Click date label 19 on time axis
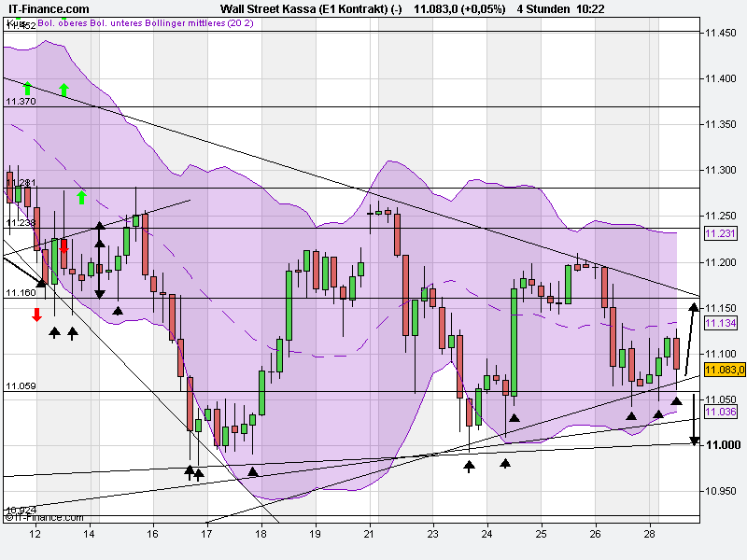This screenshot has height=560, width=747. coord(315,534)
